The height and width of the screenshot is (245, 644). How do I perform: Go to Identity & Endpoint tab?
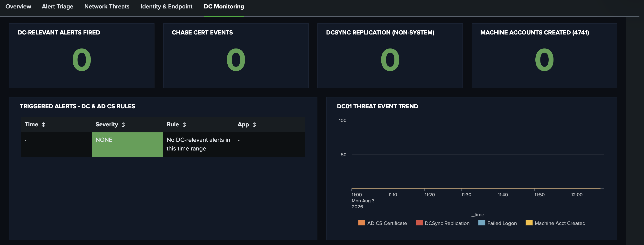tap(167, 7)
